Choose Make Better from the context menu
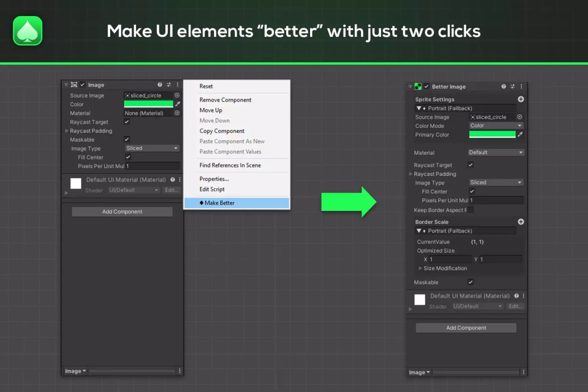588x392 pixels. [x=220, y=202]
